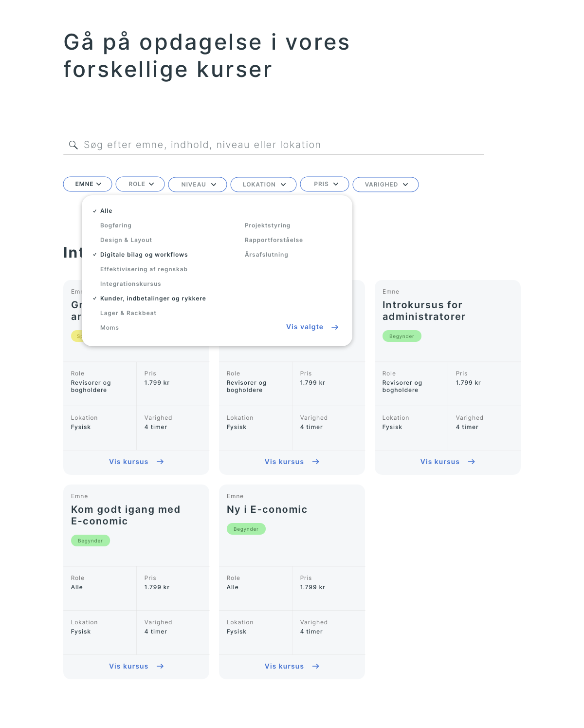Click arrow icon on Ny i E-conomic card
This screenshot has width=584, height=728.
click(316, 666)
